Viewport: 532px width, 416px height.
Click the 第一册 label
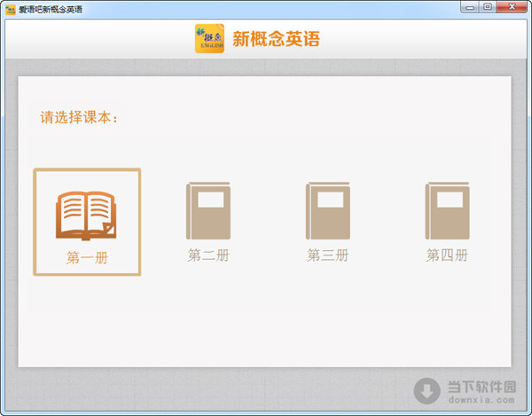(87, 258)
